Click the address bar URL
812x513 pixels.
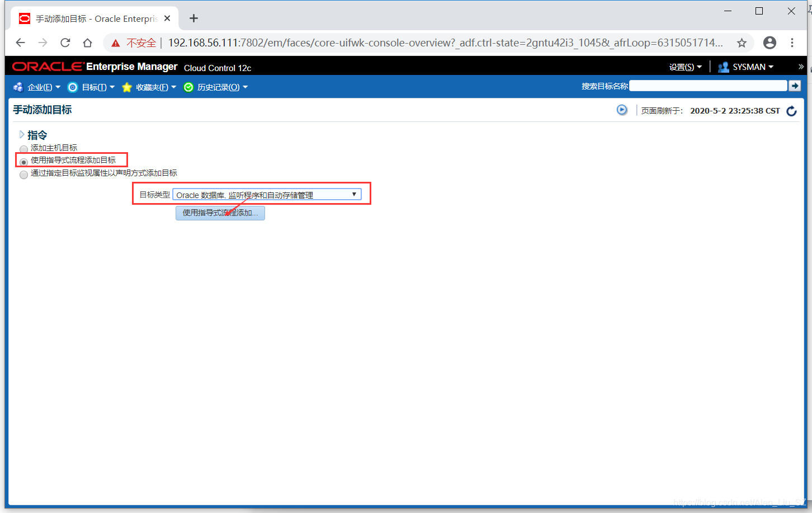(445, 43)
